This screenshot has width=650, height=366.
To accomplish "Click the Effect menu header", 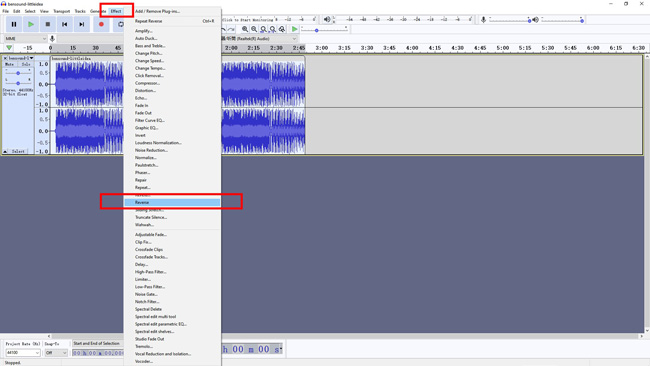I will tap(116, 11).
